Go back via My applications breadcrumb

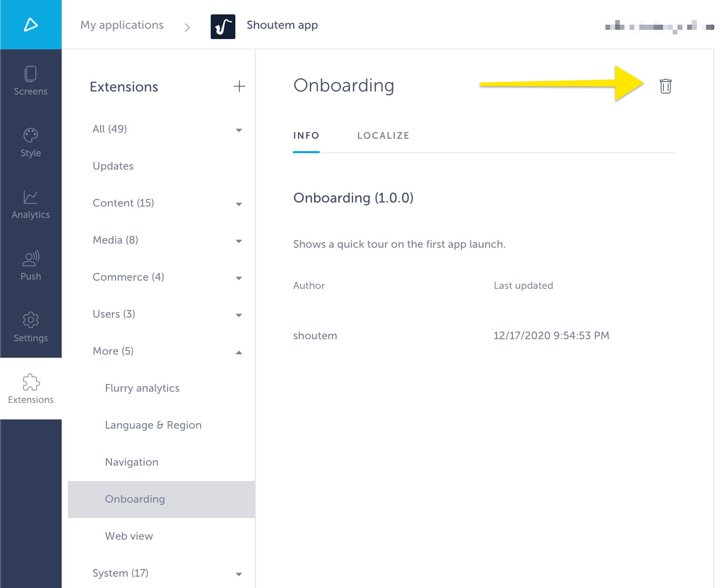tap(122, 25)
